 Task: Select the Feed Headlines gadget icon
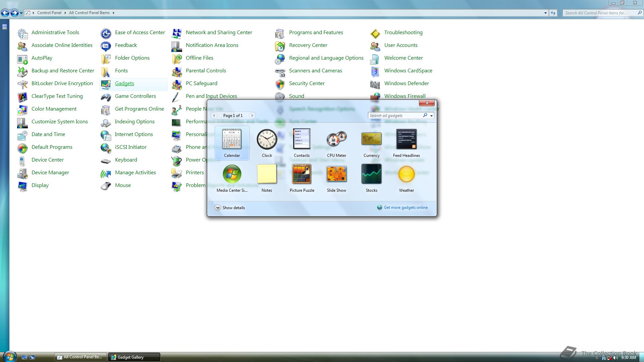coord(406,139)
